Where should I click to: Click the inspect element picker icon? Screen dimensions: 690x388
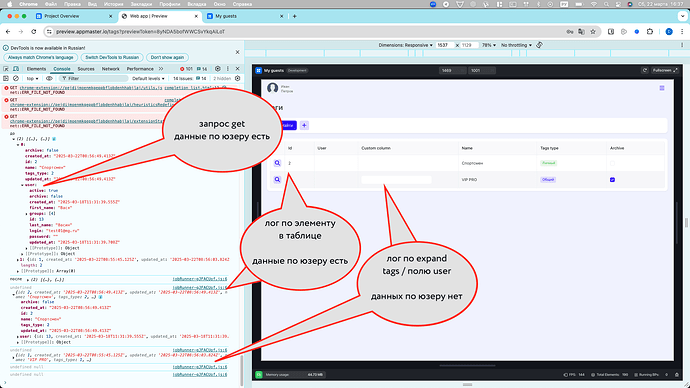[x=6, y=69]
